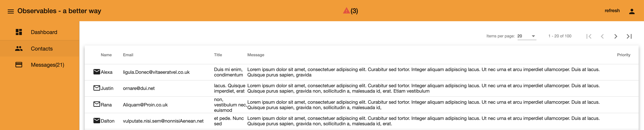Screen dimensions: 644x130
Task: Click the filled envelope icon beside Dalton
Action: click(x=97, y=121)
